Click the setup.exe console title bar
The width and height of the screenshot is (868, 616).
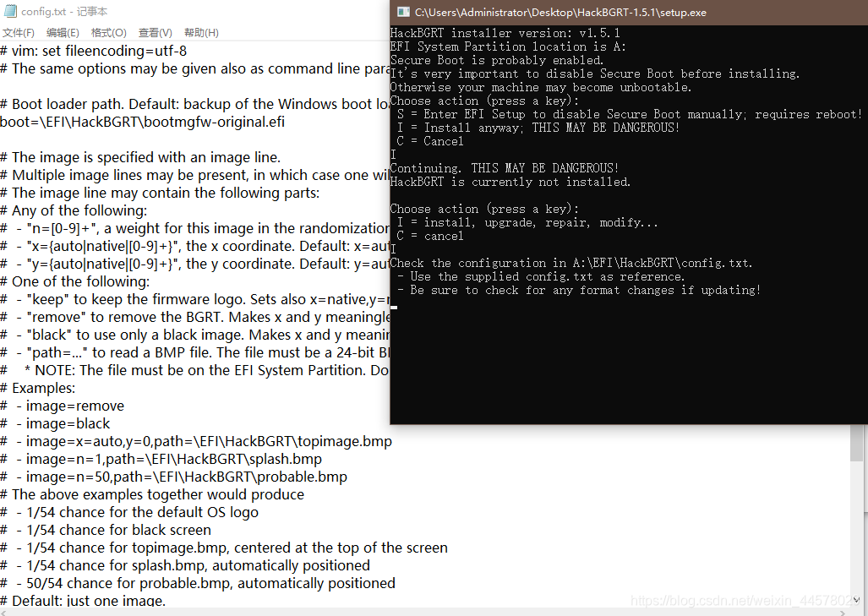pyautogui.click(x=629, y=12)
